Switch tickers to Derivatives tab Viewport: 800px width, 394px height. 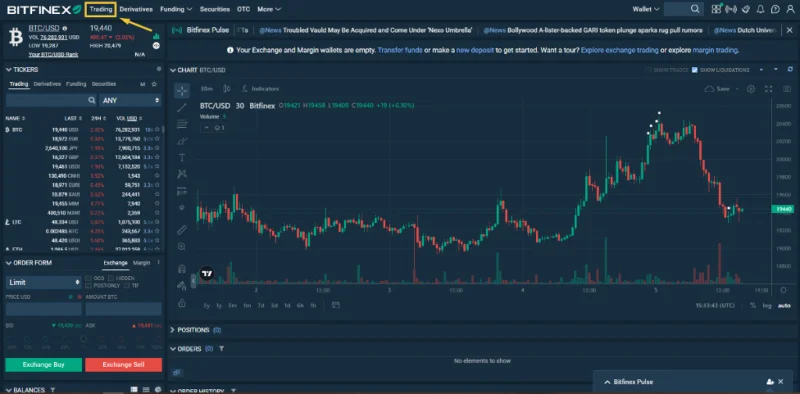(47, 84)
